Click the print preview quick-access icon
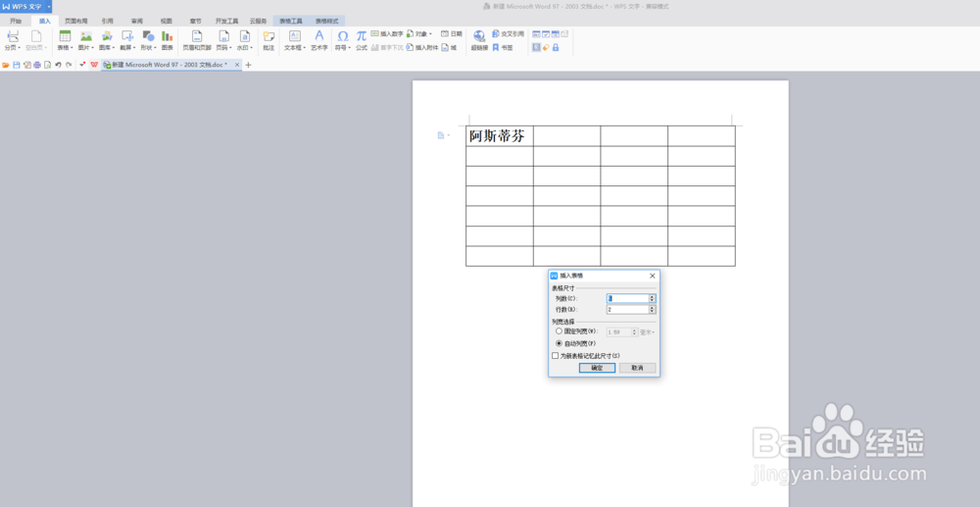 [x=47, y=65]
